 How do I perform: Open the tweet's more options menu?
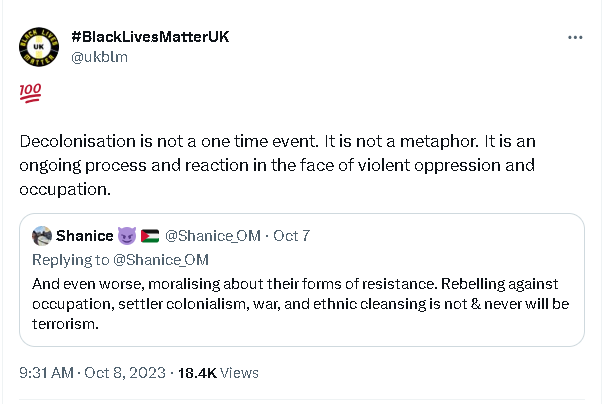(574, 37)
